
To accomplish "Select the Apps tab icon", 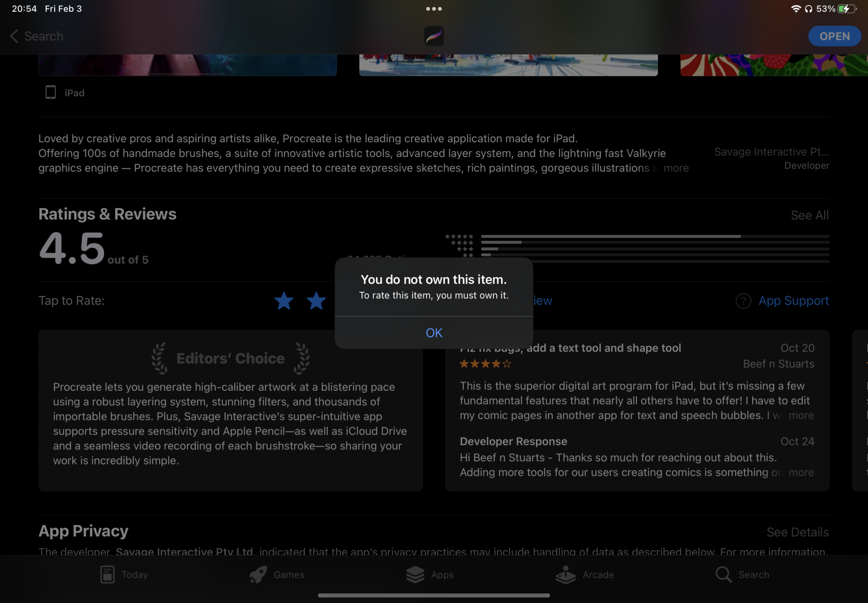I will 415,574.
